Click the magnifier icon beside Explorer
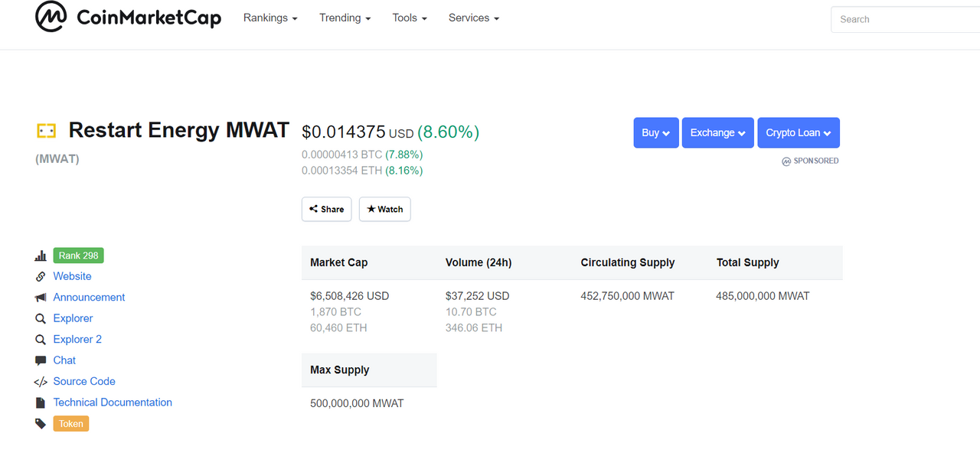Viewport: 980px width, 456px height. coord(41,319)
